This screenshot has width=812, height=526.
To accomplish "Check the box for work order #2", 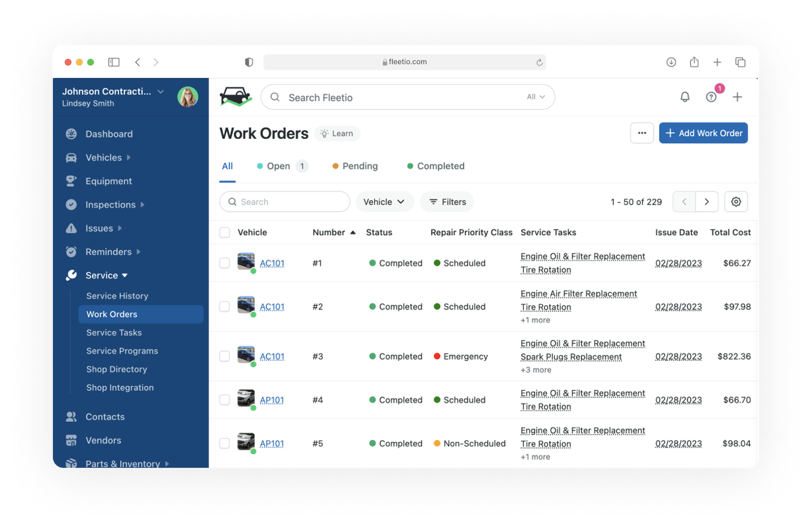I will (225, 307).
